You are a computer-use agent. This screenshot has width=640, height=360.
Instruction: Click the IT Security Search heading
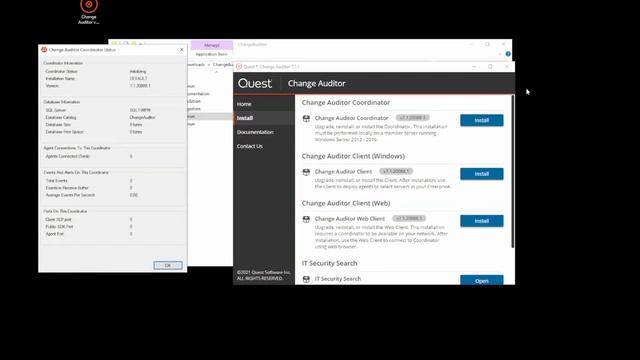(x=329, y=263)
